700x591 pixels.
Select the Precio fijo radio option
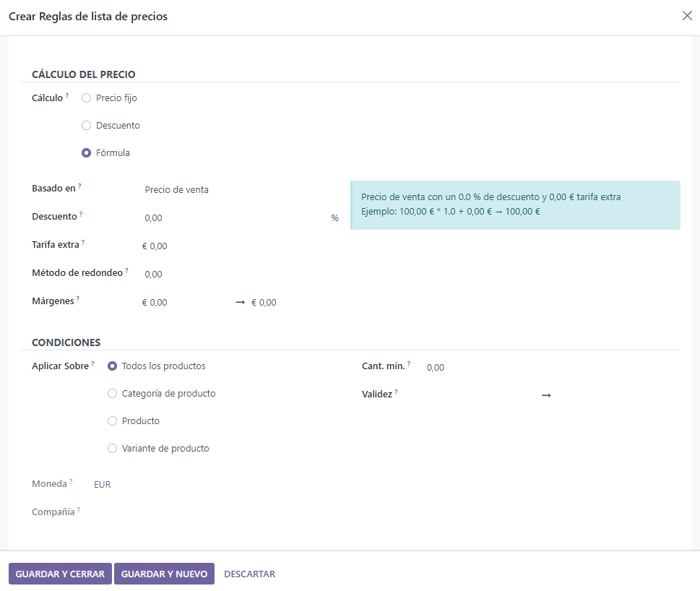[x=87, y=98]
